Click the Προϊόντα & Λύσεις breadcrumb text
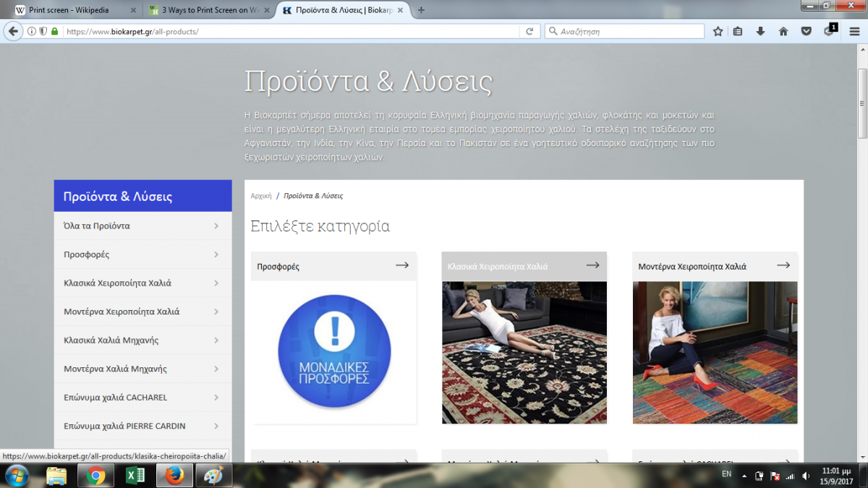This screenshot has width=868, height=488. pos(313,196)
